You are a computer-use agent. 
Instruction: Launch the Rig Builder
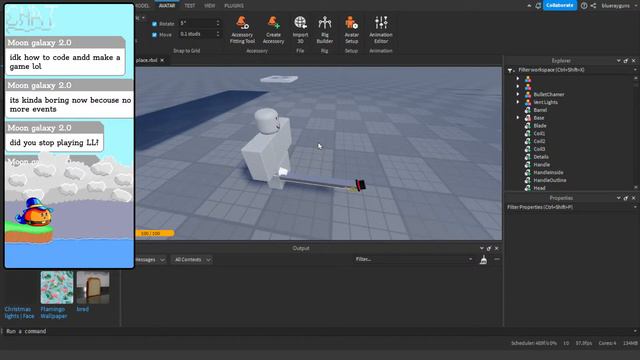pos(324,29)
